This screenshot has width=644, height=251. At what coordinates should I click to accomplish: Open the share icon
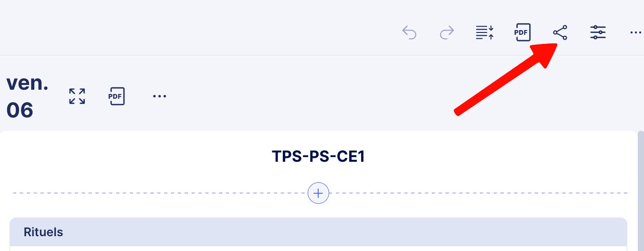[560, 32]
